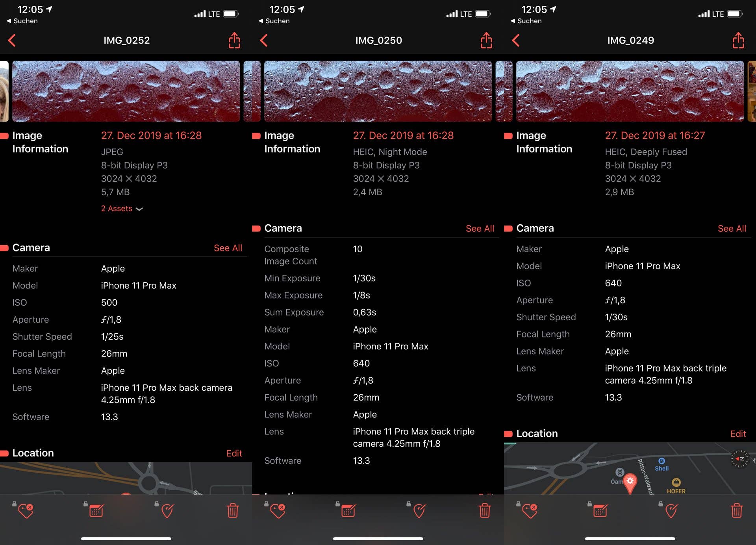The image size is (756, 545).
Task: Tap share icon for IMG_0250
Action: click(486, 40)
